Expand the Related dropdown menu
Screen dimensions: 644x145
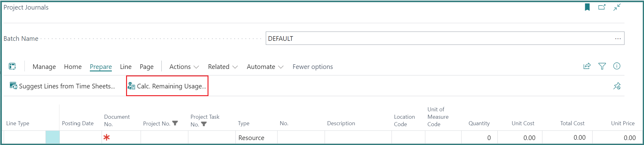click(x=223, y=67)
